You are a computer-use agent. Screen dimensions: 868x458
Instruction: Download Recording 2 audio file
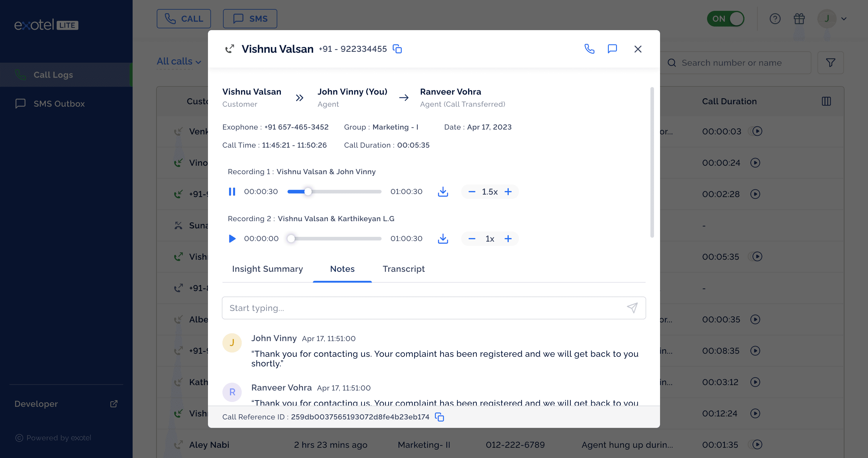tap(443, 239)
